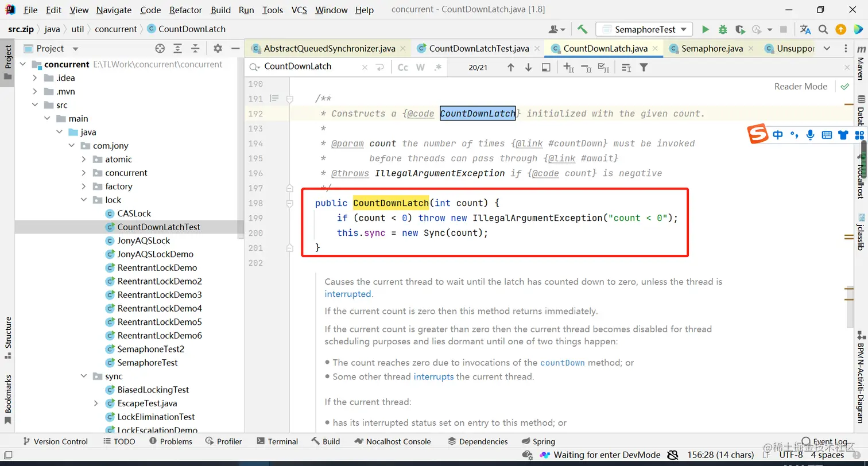Switch to Semaphore.java tab
Viewport: 868px width, 466px height.
coord(712,49)
